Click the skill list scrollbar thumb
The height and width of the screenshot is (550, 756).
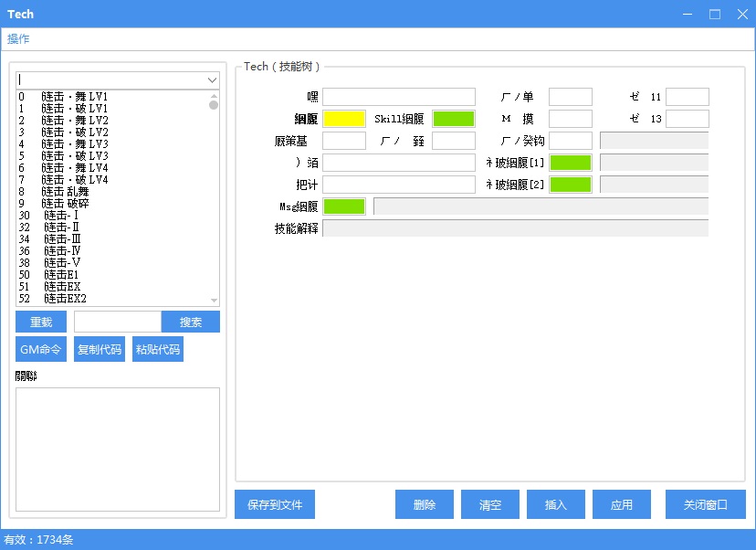pos(214,105)
